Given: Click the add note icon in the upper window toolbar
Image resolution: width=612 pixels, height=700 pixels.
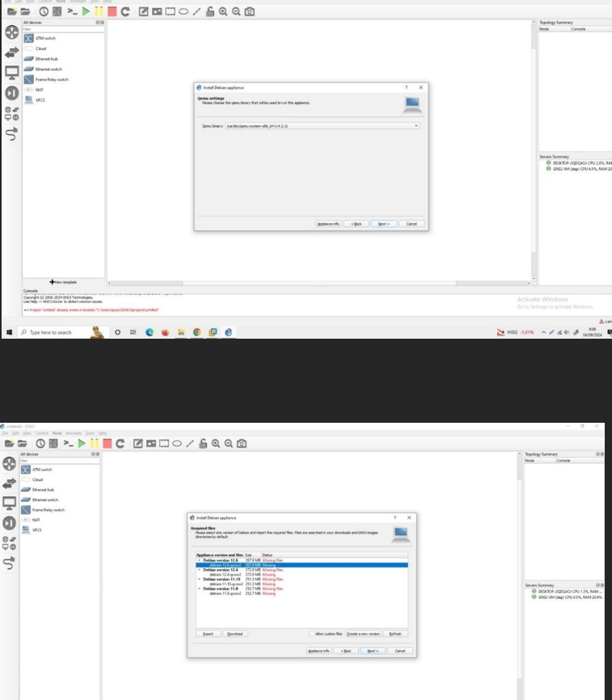Looking at the screenshot, I should (143, 11).
